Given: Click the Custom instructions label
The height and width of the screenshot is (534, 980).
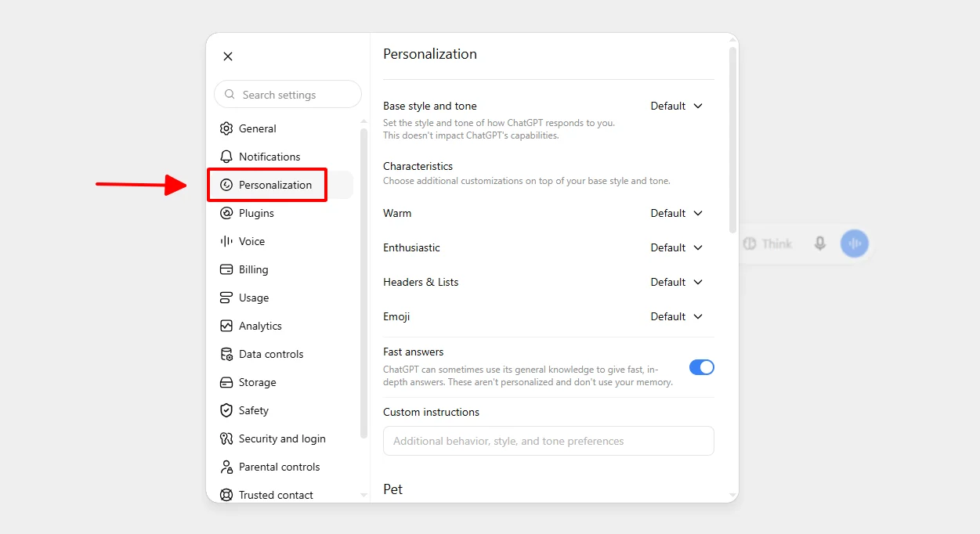Looking at the screenshot, I should click(432, 412).
